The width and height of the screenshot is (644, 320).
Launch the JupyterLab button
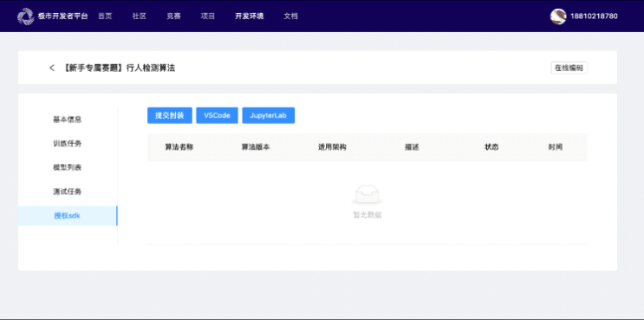click(268, 115)
